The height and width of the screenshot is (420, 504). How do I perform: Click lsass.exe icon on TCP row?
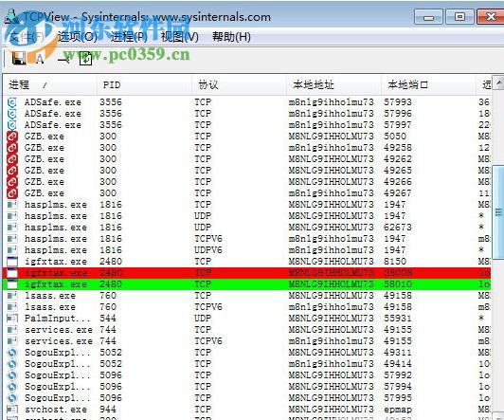pos(12,296)
